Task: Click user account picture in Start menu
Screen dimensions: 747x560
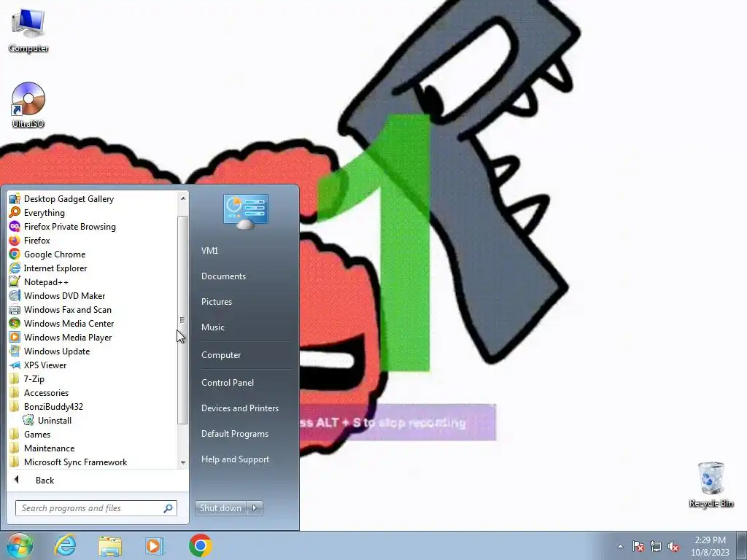Action: [x=245, y=211]
